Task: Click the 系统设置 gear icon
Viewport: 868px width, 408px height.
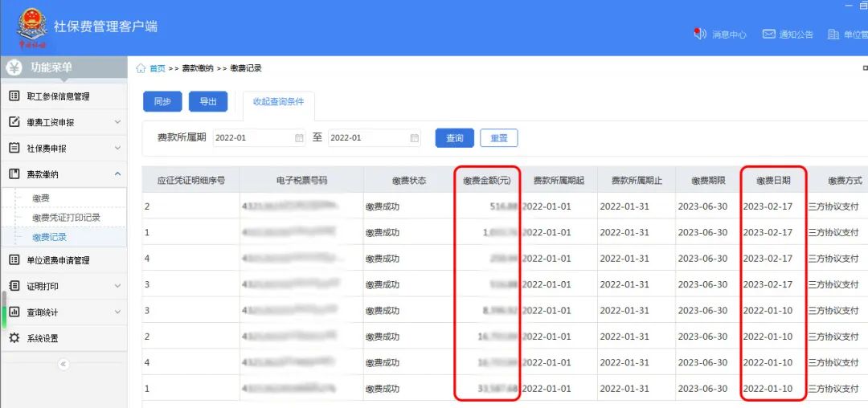Action: click(x=14, y=338)
